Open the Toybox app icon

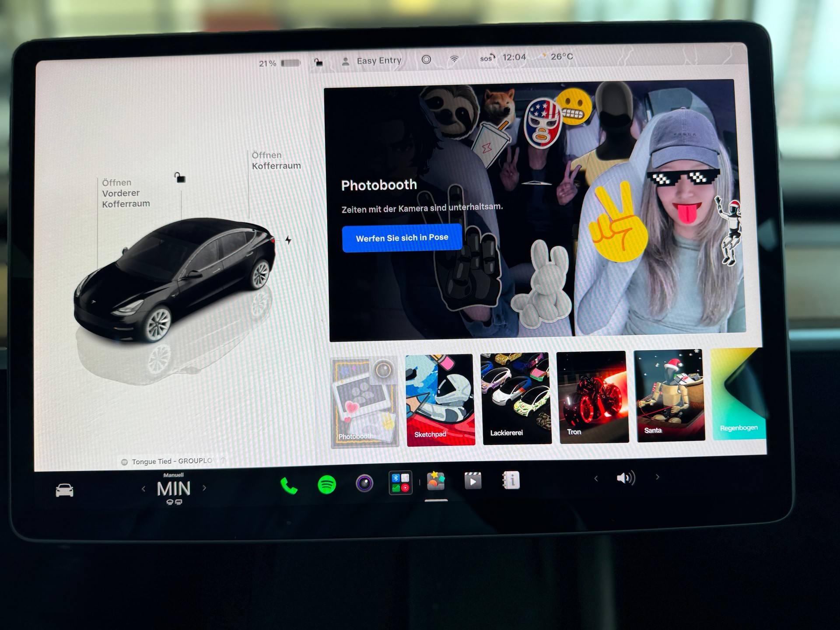[x=436, y=481]
